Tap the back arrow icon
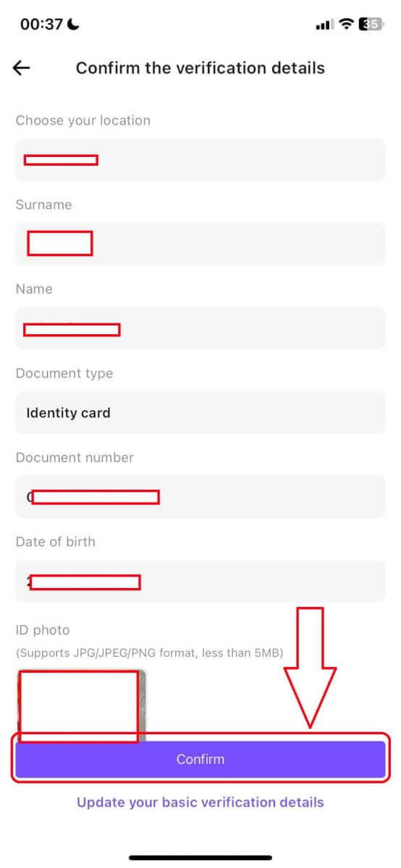This screenshot has width=401, height=868. 22,68
